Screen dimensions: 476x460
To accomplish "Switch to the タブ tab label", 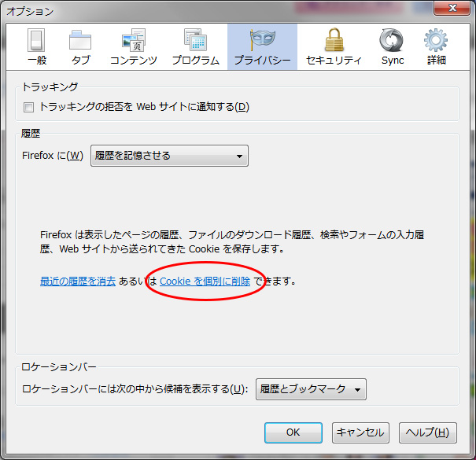I will tap(80, 60).
